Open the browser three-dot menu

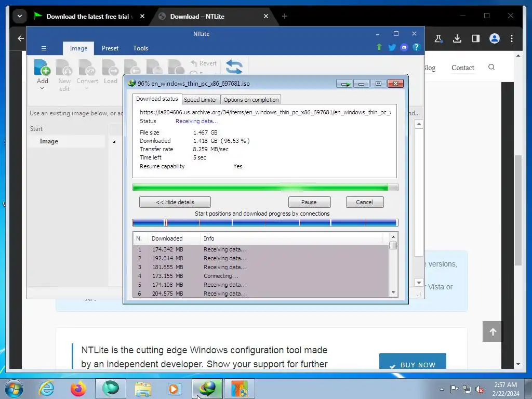[512, 38]
